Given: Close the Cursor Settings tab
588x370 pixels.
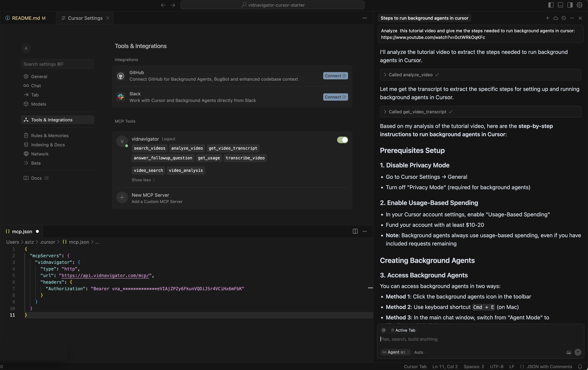Looking at the screenshot, I should [x=108, y=18].
